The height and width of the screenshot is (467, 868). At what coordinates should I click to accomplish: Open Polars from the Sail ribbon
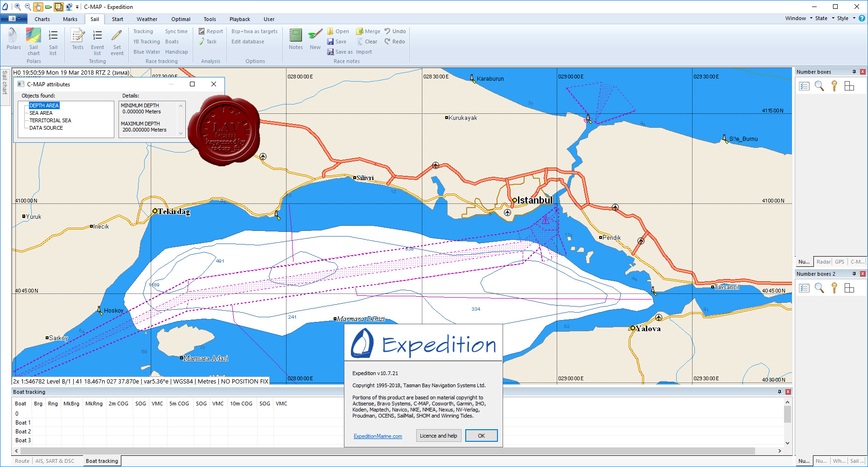14,39
